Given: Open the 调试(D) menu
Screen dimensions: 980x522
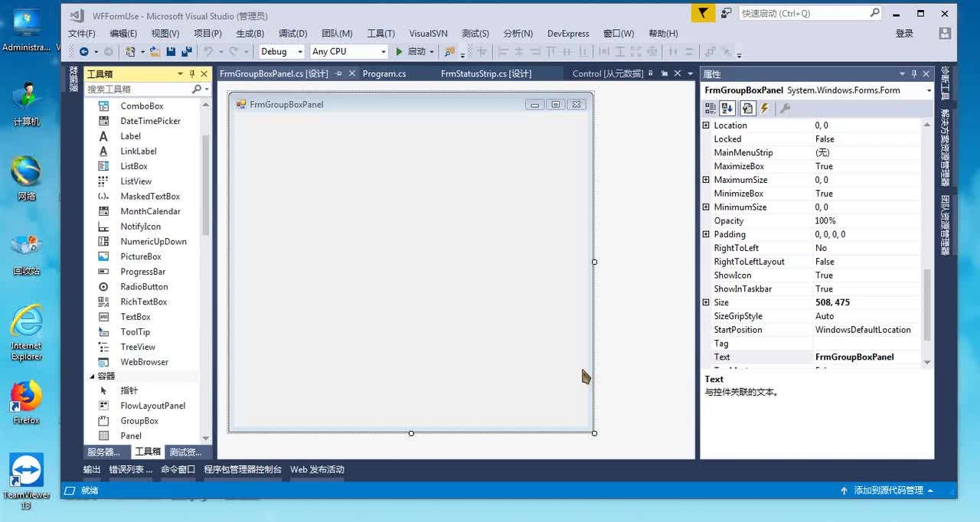Looking at the screenshot, I should (292, 33).
